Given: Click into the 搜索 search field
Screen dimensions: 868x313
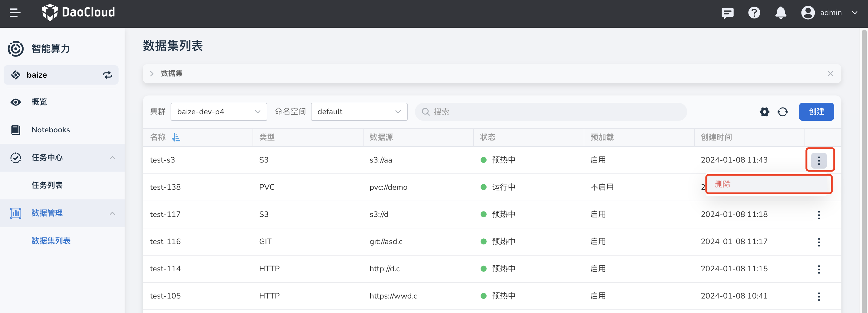Looking at the screenshot, I should pos(553,112).
